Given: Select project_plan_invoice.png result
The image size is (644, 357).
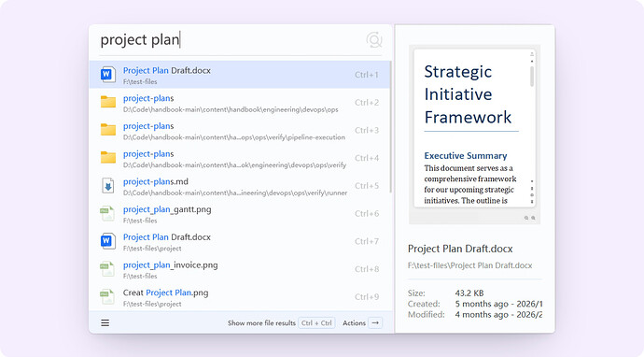Looking at the screenshot, I should click(x=240, y=269).
